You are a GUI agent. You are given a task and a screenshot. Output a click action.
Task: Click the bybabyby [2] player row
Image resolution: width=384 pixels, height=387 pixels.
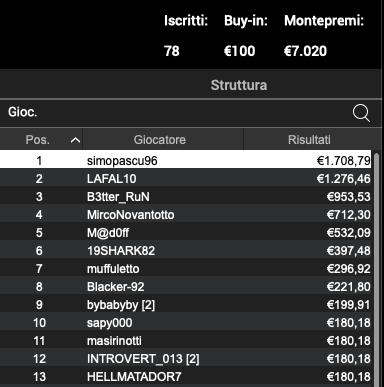(x=186, y=305)
